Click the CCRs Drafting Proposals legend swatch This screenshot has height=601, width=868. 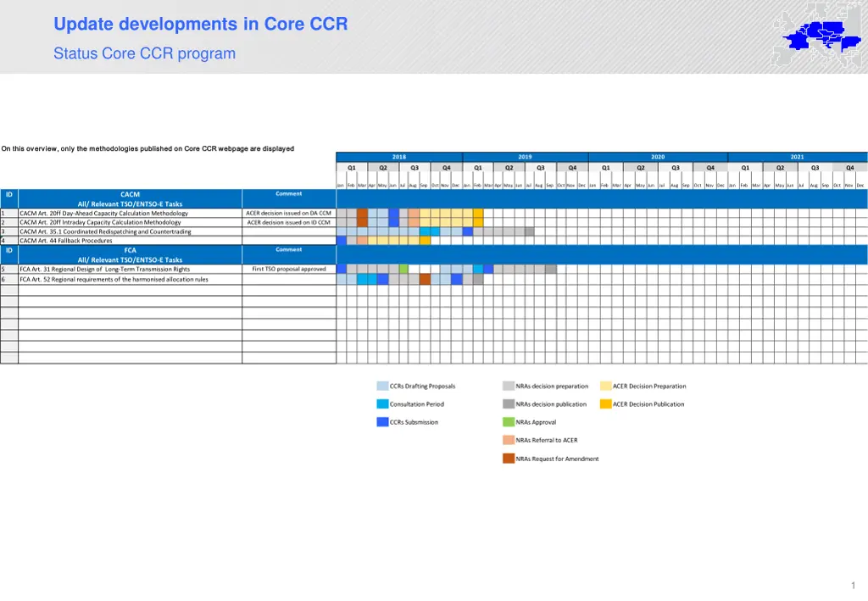[x=382, y=386]
